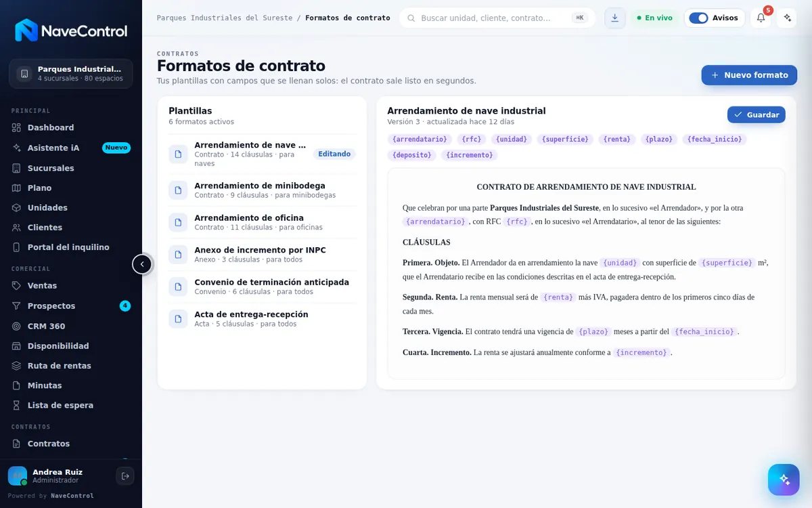The width and height of the screenshot is (812, 508).
Task: Click the sparkle icon in top bar
Action: [x=786, y=18]
